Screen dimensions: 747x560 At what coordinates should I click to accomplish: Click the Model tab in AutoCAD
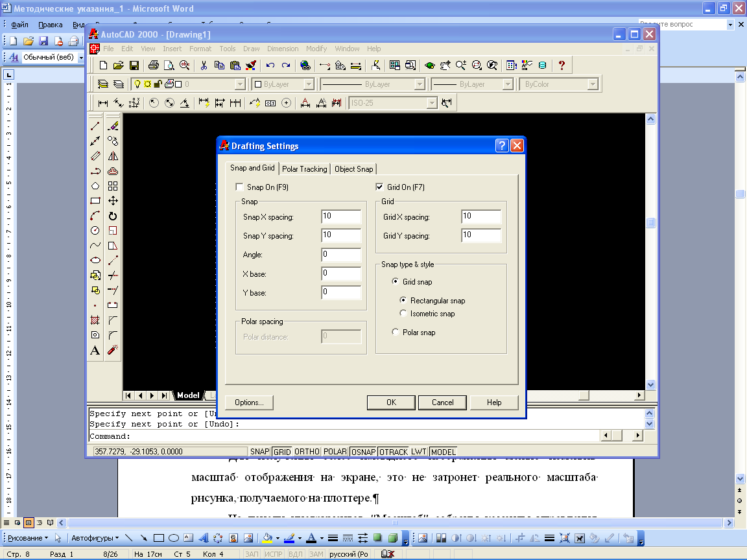(188, 395)
